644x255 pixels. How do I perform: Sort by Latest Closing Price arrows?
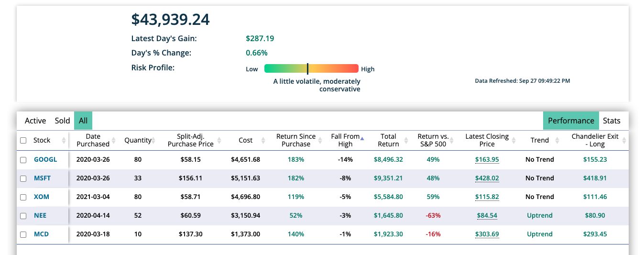pyautogui.click(x=513, y=140)
